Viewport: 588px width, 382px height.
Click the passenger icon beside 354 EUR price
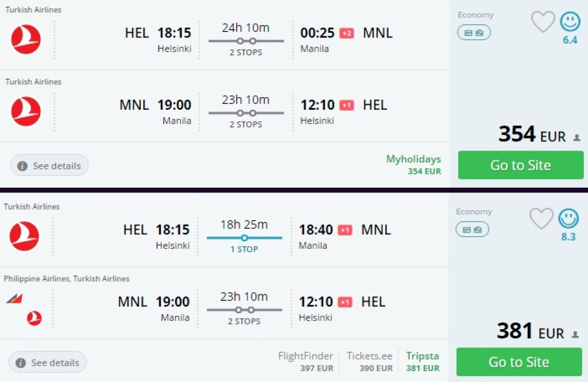[576, 138]
